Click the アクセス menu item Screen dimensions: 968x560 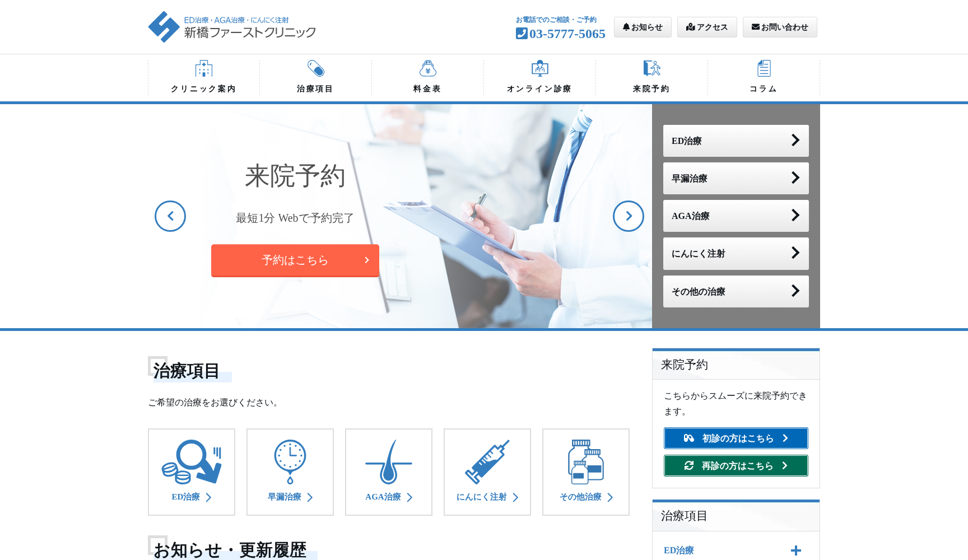[706, 27]
